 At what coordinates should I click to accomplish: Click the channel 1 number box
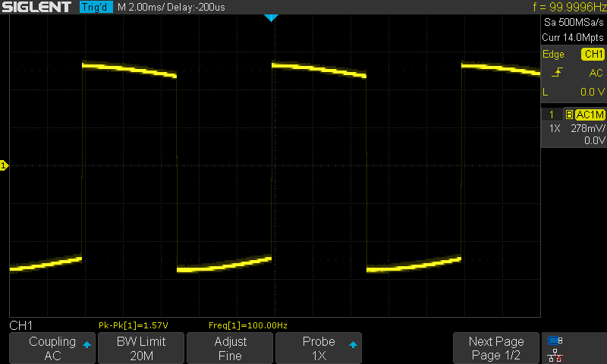coord(552,115)
